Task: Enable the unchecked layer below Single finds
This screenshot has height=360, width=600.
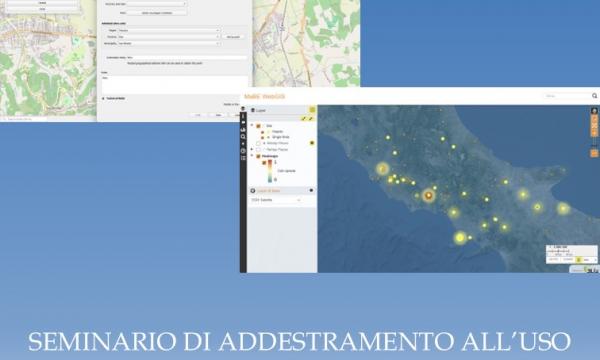Action: pos(258,143)
